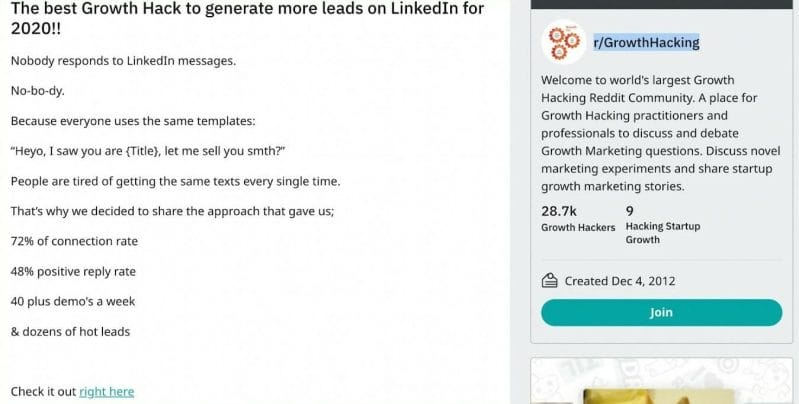Click the dark header bar atop community card
799x404 pixels.
point(661,4)
